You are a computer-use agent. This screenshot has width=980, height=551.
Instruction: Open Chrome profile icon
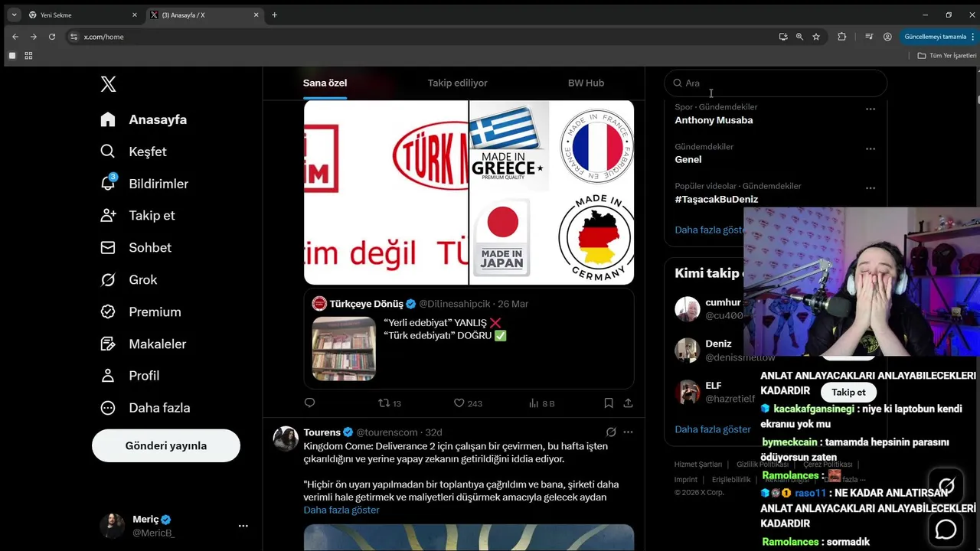tap(887, 37)
